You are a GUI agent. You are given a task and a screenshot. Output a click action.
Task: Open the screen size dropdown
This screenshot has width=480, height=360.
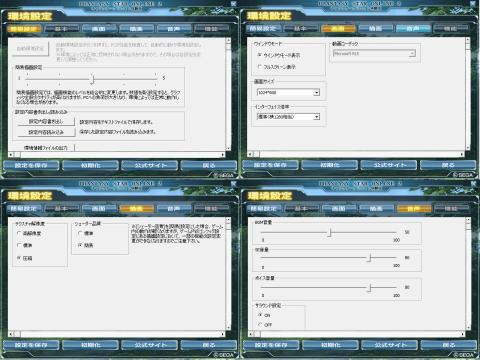(288, 92)
